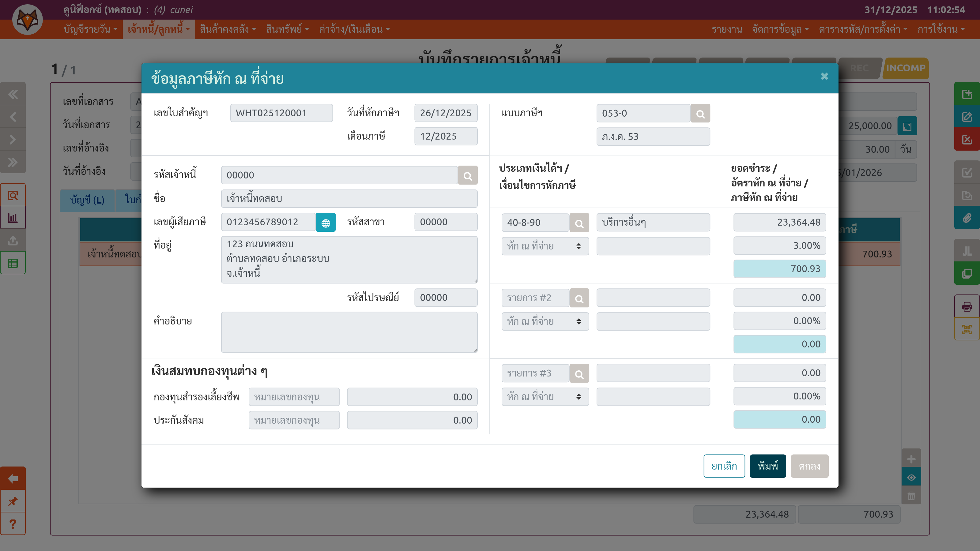Image resolution: width=980 pixels, height=551 pixels.
Task: Click the globe icon next to taxpayer number
Action: tap(326, 223)
